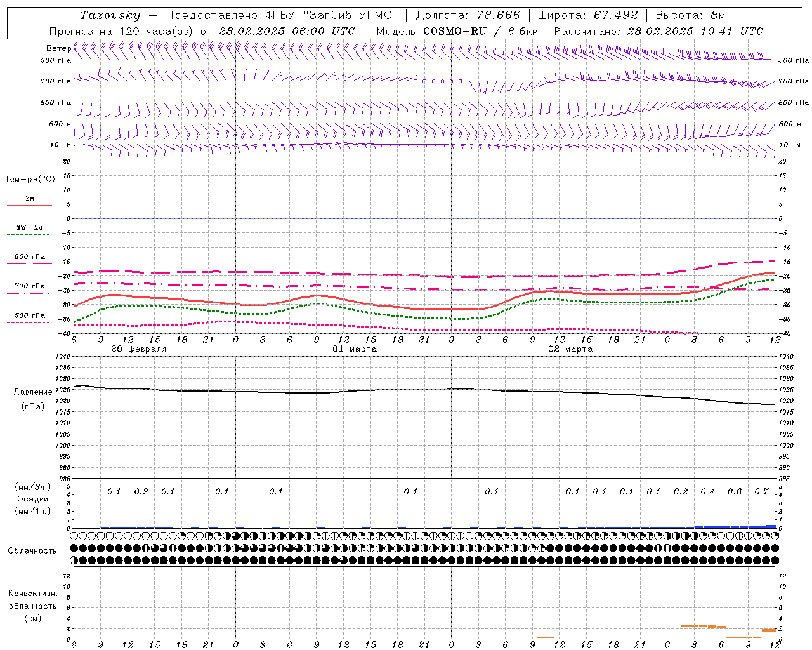Click the 2м temperature legend entry
Viewport: 812px width, 650px height.
(29, 201)
